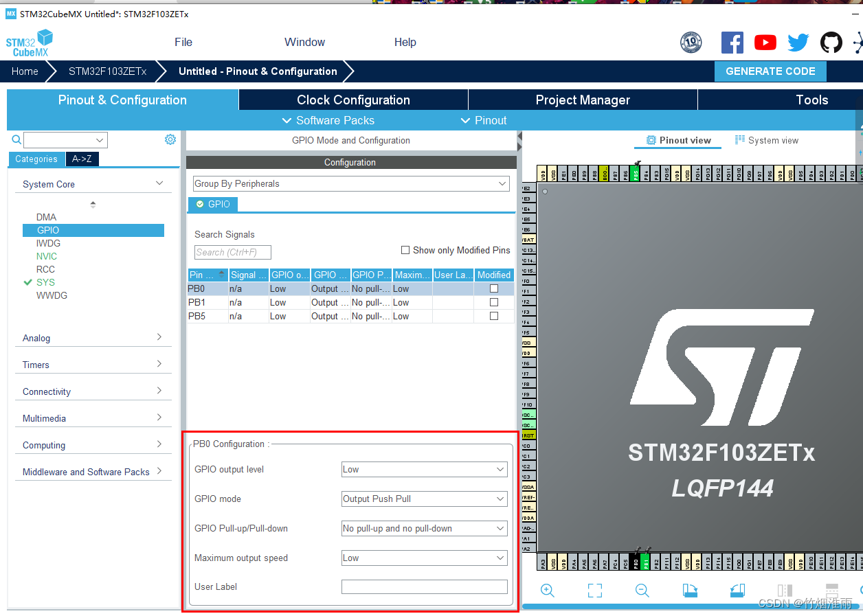This screenshot has width=863, height=616.
Task: Select RCC in System Core list
Action: [x=45, y=269]
